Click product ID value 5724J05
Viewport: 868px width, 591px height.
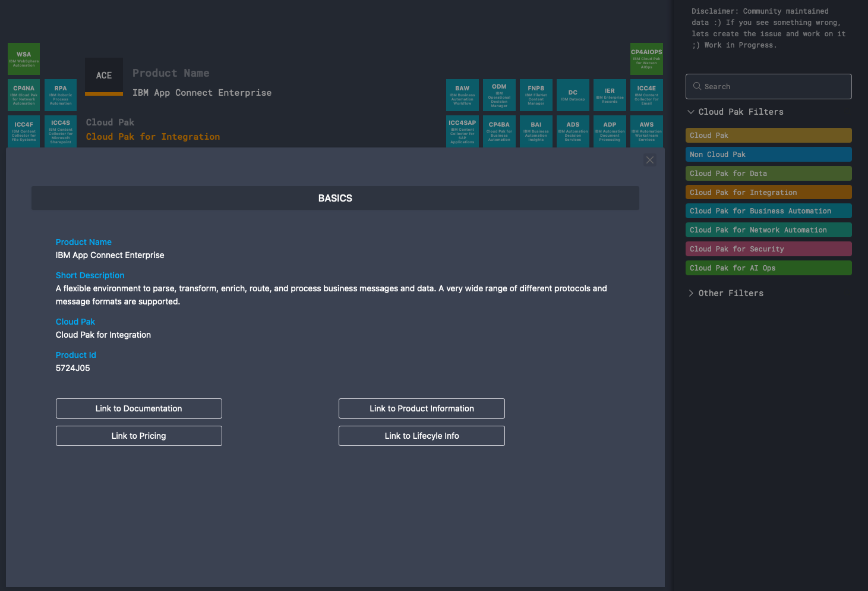[x=73, y=368]
